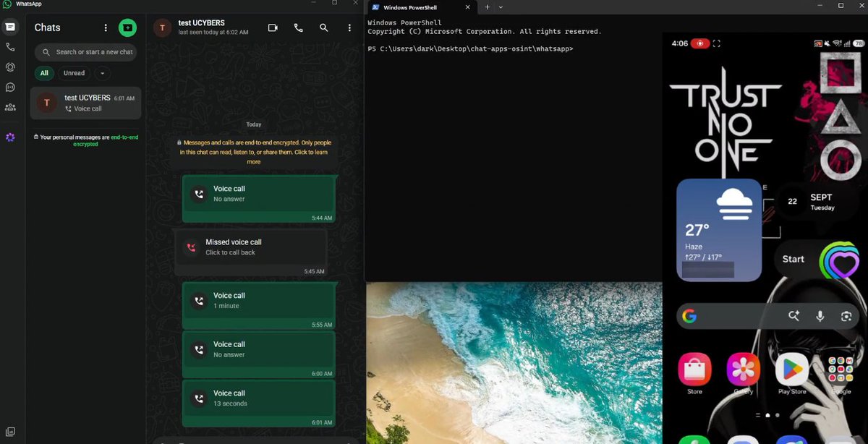868x444 pixels.
Task: Open the test UCYBERS chat in the list
Action: [85, 103]
